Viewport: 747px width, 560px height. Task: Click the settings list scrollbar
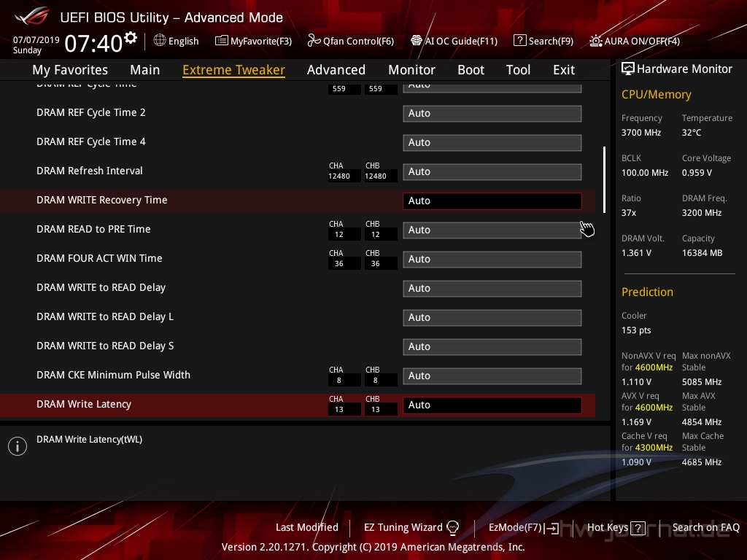pyautogui.click(x=604, y=179)
